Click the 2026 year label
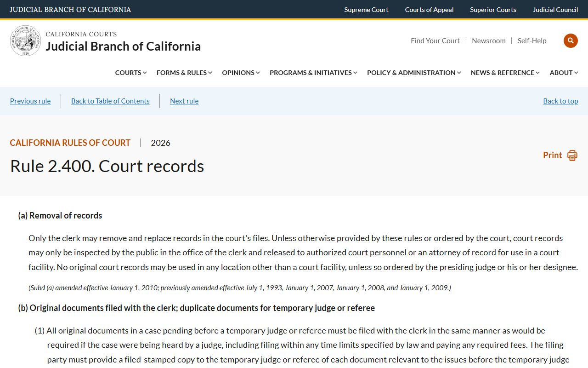The image size is (588, 368). coord(160,143)
